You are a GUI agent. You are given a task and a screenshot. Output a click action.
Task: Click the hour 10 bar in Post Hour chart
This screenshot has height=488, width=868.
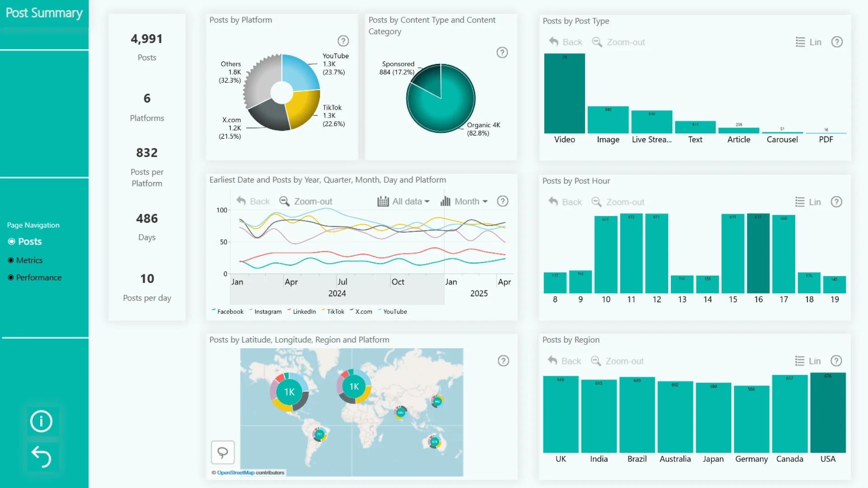(606, 255)
